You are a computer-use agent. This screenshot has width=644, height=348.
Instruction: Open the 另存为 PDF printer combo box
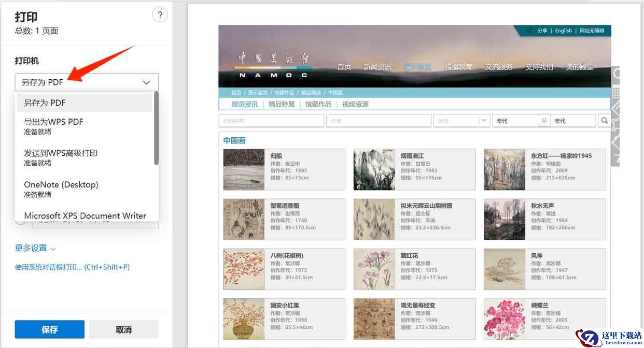(87, 82)
